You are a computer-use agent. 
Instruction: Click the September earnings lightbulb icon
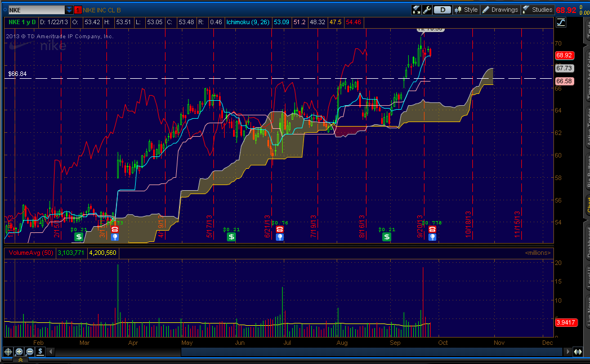[x=432, y=237]
